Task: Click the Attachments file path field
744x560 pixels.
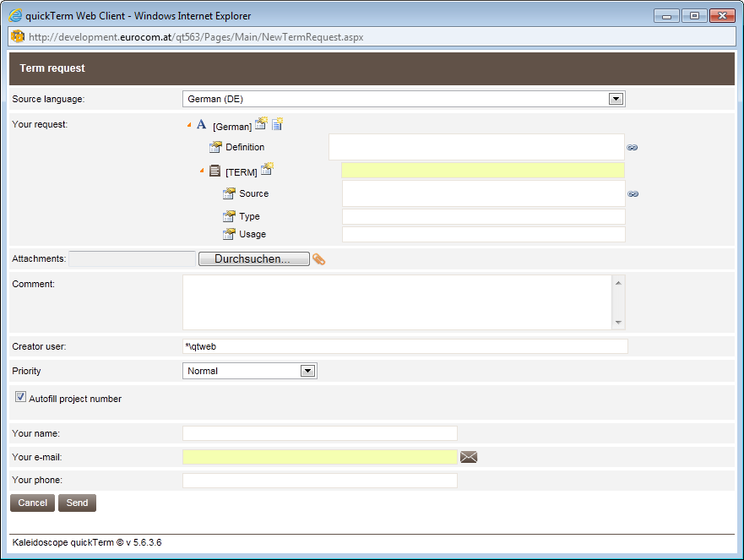Action: click(132, 259)
